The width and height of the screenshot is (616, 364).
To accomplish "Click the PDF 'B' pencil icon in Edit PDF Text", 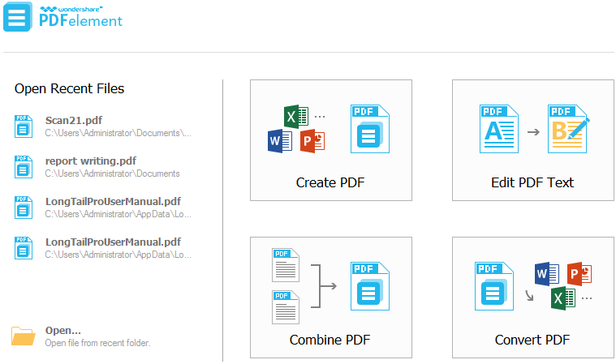I will pyautogui.click(x=568, y=129).
